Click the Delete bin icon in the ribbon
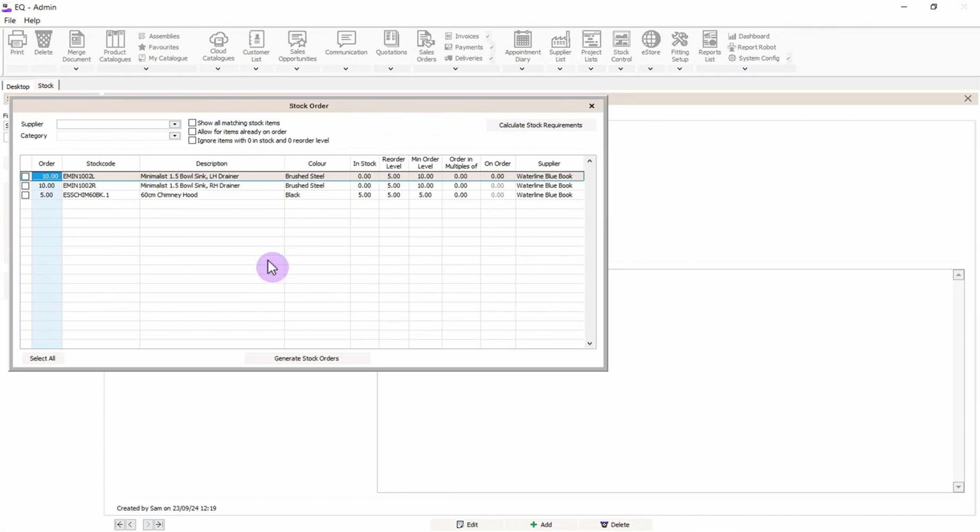The width and height of the screenshot is (980, 532). [x=43, y=43]
